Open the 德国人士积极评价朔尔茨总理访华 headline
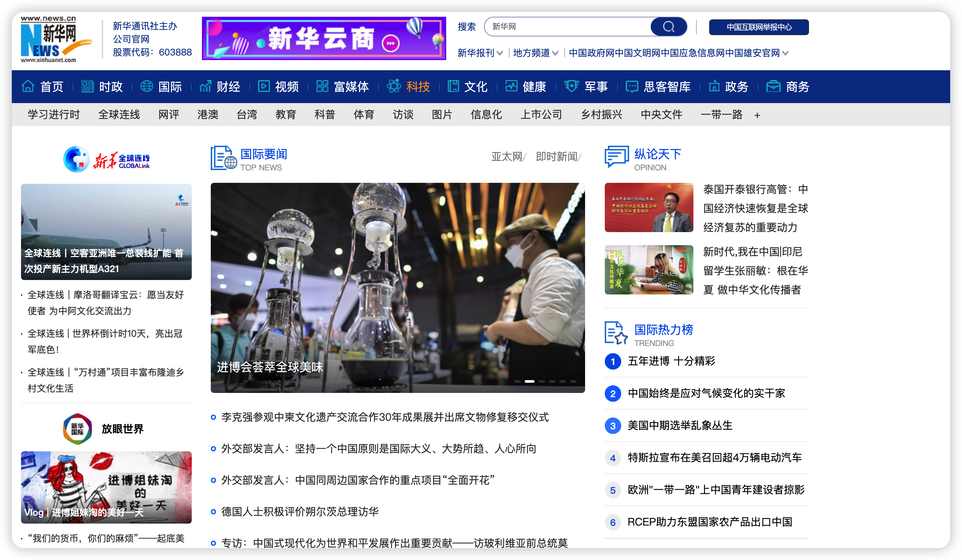This screenshot has height=560, width=962. point(301,511)
